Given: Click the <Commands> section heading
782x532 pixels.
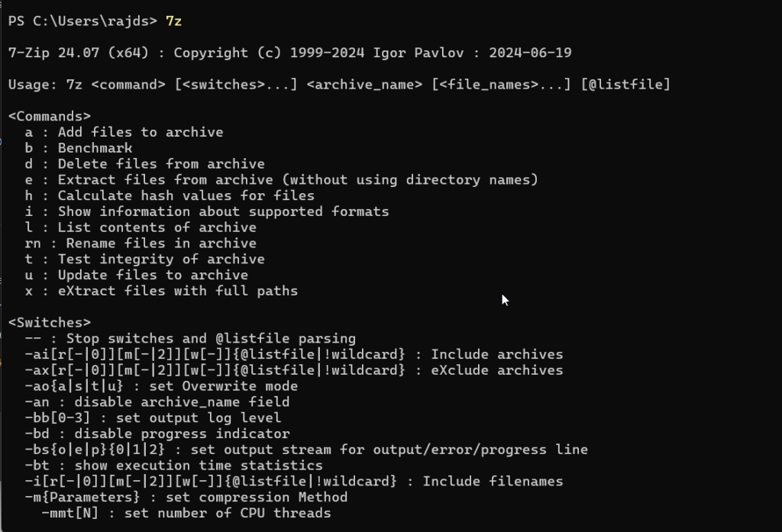Looking at the screenshot, I should [50, 117].
